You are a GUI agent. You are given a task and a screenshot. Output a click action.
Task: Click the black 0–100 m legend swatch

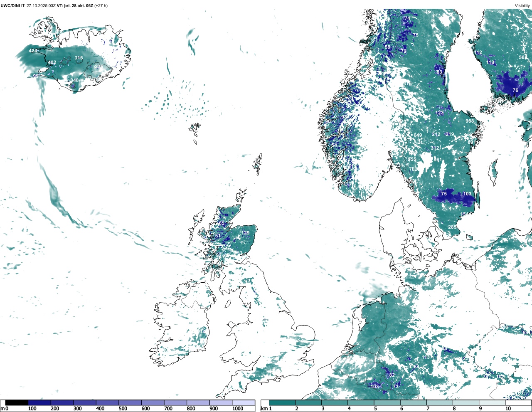point(17,403)
